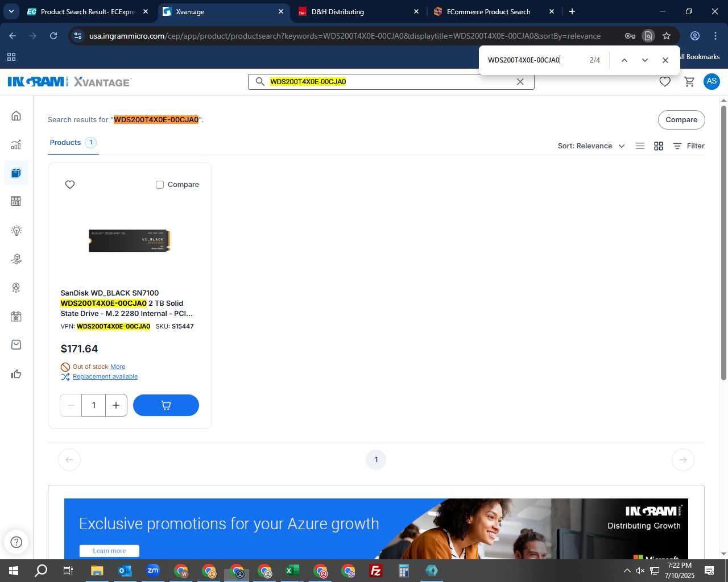
Task: Open the Filter panel
Action: point(689,146)
